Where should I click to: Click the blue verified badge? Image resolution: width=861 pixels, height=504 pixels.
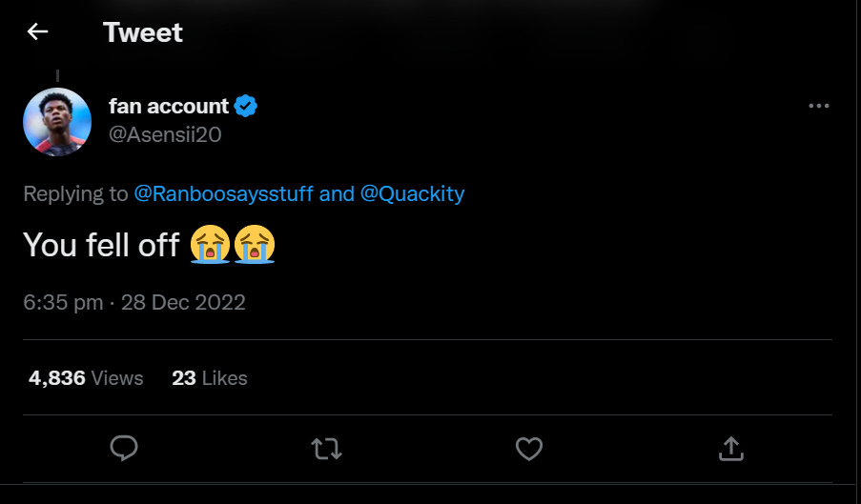pos(246,106)
